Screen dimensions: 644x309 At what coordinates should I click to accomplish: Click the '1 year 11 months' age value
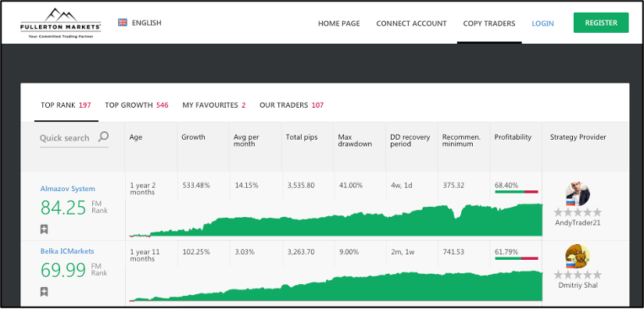pos(145,255)
